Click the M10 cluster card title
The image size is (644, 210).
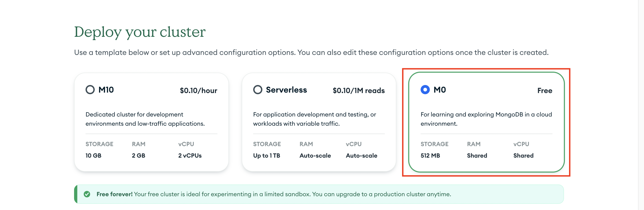coord(106,90)
